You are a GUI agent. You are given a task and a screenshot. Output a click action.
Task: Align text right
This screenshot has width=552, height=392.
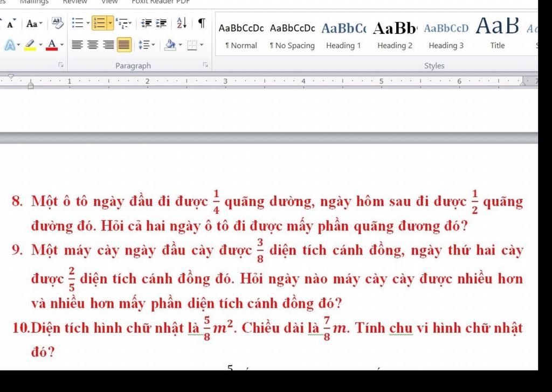(108, 45)
